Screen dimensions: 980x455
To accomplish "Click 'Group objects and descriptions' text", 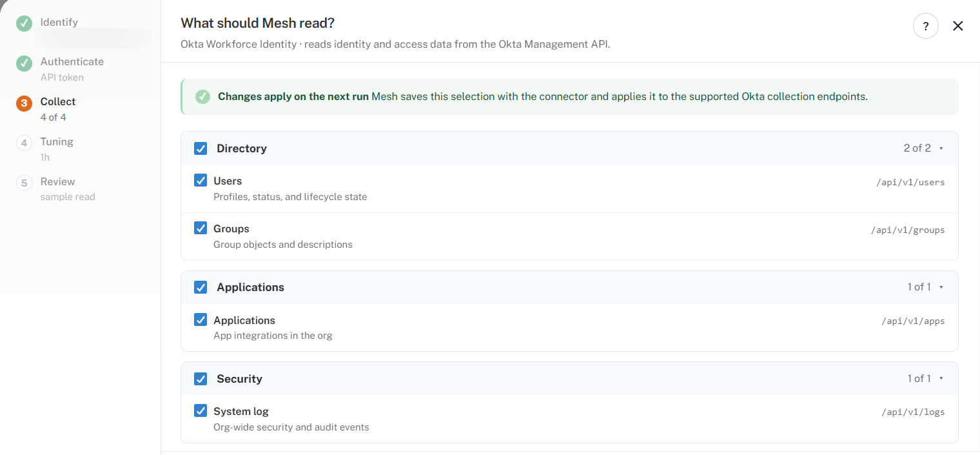I will (283, 245).
